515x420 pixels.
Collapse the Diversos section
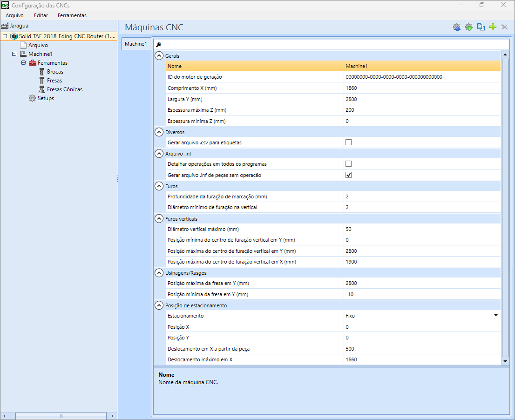pyautogui.click(x=159, y=132)
